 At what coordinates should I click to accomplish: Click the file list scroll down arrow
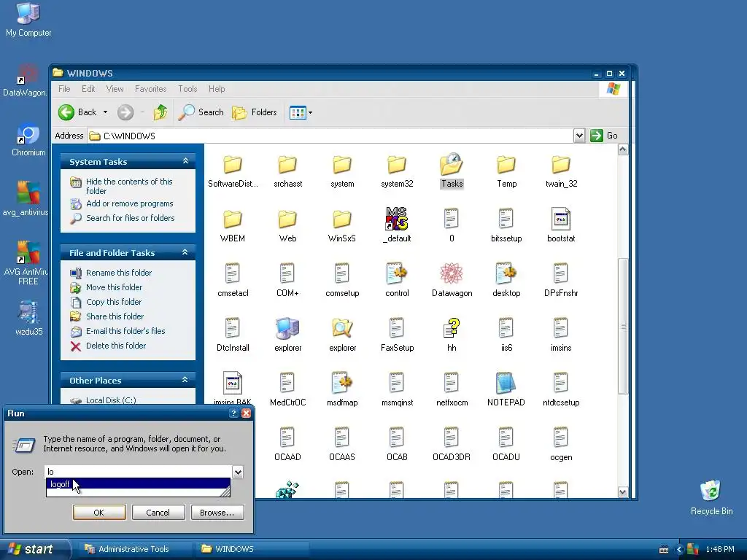click(623, 492)
